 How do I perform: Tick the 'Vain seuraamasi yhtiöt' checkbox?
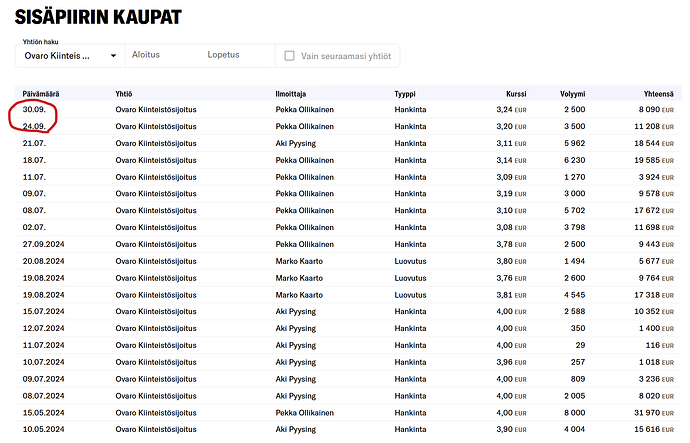coord(289,56)
